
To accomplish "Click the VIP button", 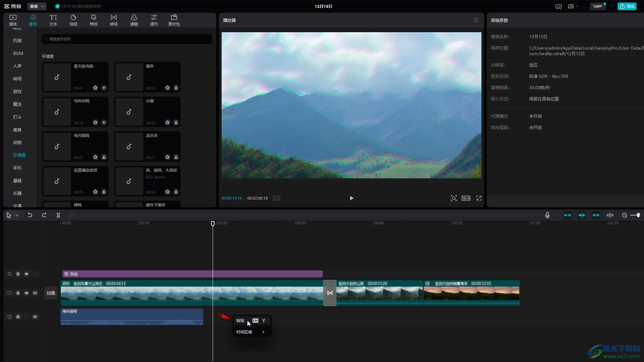I will [x=598, y=6].
